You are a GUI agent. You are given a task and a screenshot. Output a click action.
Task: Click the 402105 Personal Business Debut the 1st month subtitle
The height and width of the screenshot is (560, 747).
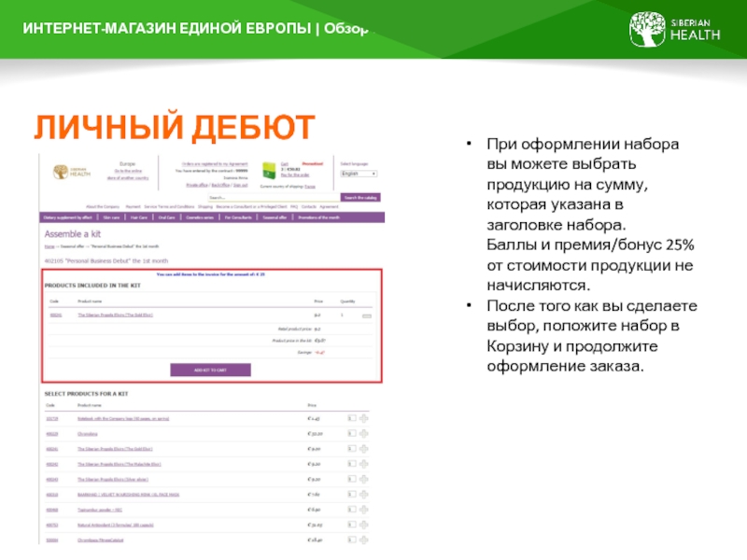(106, 261)
